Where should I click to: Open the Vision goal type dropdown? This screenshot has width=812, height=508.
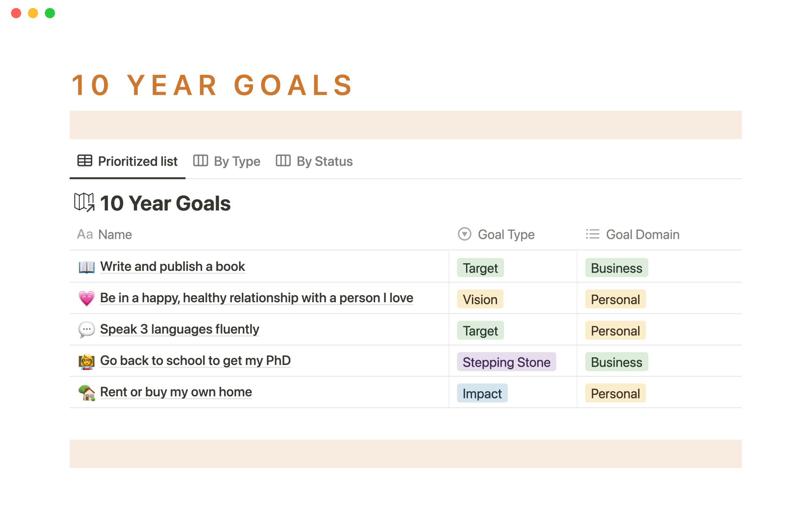pyautogui.click(x=480, y=299)
